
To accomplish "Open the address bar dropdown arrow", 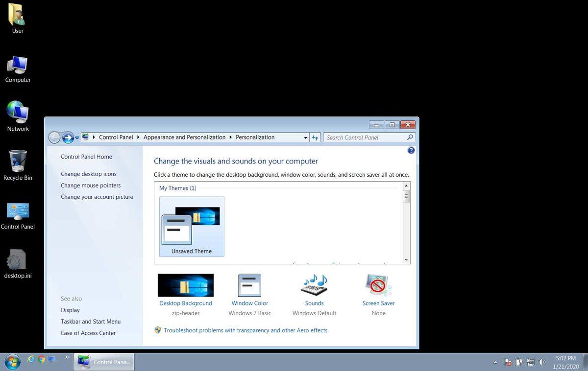I will point(306,138).
